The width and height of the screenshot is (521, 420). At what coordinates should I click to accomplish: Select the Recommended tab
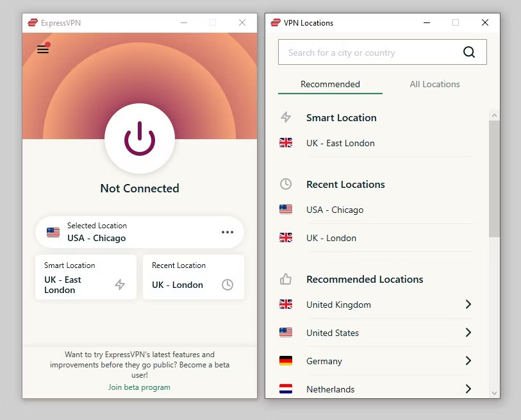[329, 84]
